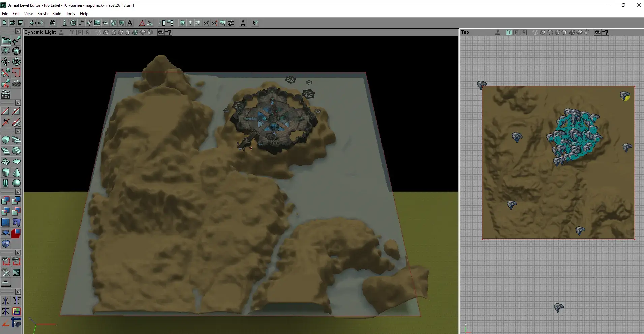Open the Texture Browser landscape icon

pos(97,23)
